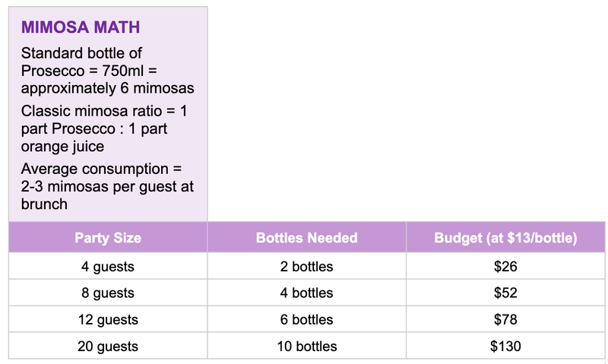
Task: Select the Bottles Needed column header
Action: (306, 238)
